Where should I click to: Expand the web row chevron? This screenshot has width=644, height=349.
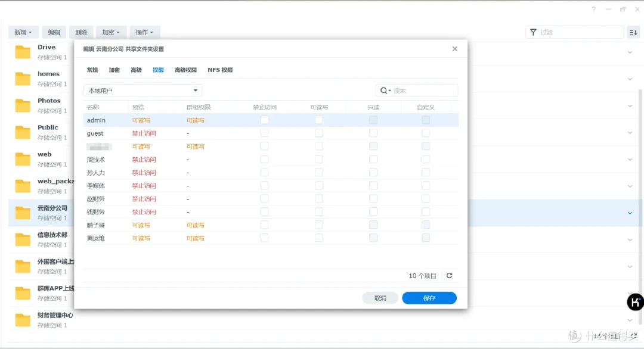click(x=630, y=160)
